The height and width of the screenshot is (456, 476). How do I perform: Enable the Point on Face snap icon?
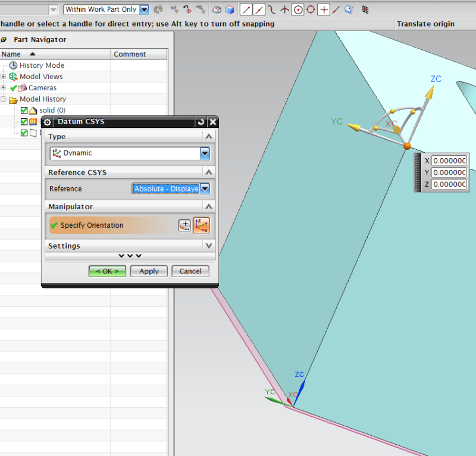(349, 10)
